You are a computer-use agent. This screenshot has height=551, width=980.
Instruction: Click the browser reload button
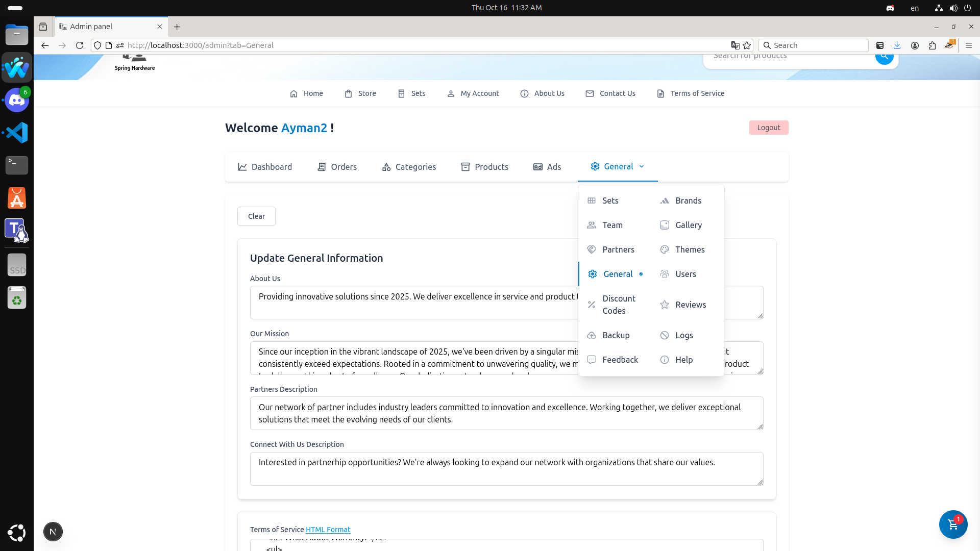pos(80,45)
